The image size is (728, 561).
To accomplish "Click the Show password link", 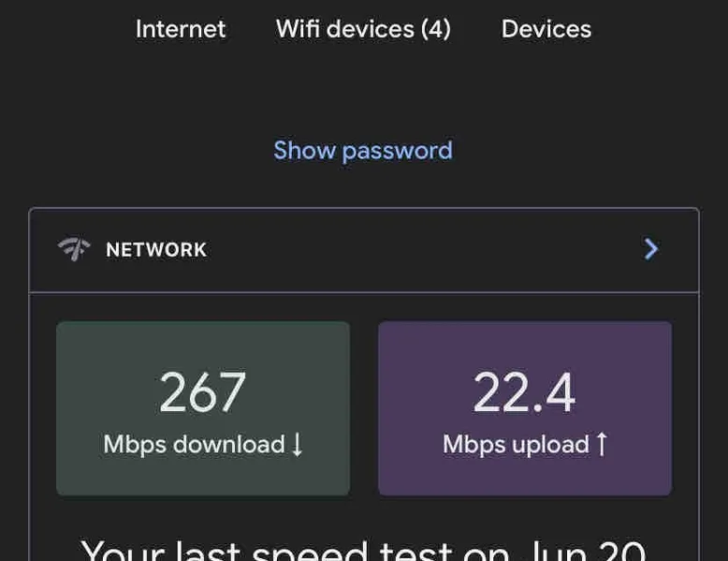I will click(363, 151).
